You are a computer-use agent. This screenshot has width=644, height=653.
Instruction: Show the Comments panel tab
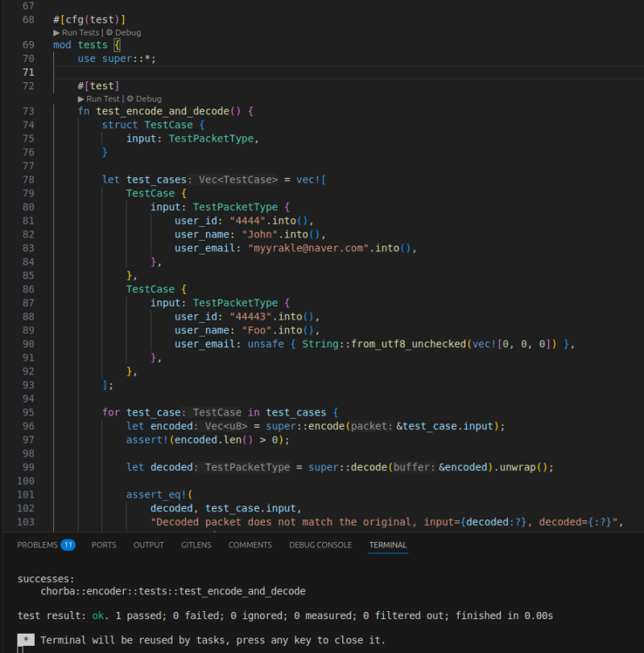[x=250, y=545]
